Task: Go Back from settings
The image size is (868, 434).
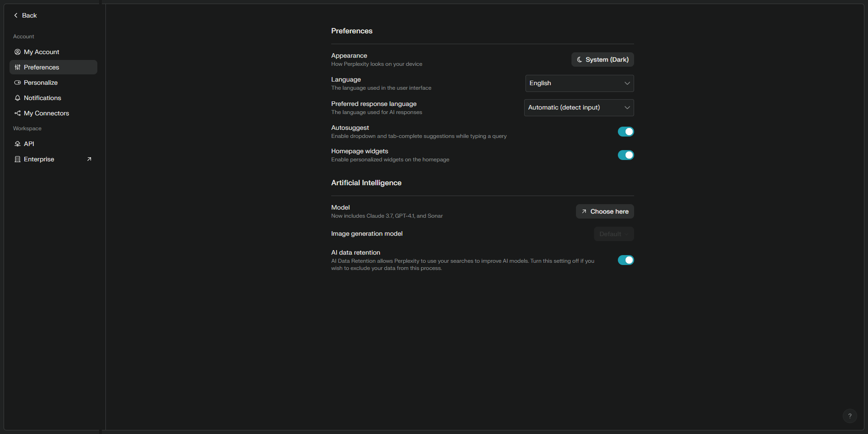Action: pyautogui.click(x=25, y=15)
